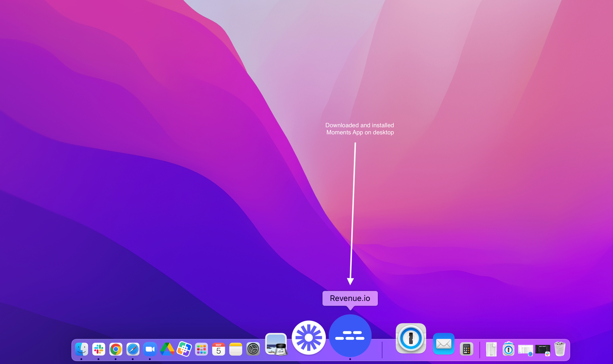The width and height of the screenshot is (613, 364).
Task: Open Google Drive
Action: tap(168, 349)
